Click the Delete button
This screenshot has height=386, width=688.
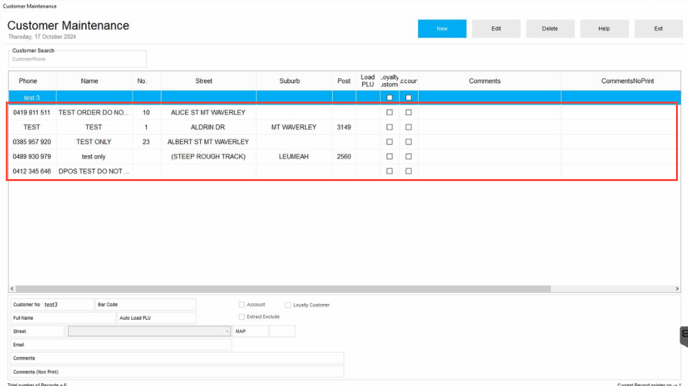point(550,29)
